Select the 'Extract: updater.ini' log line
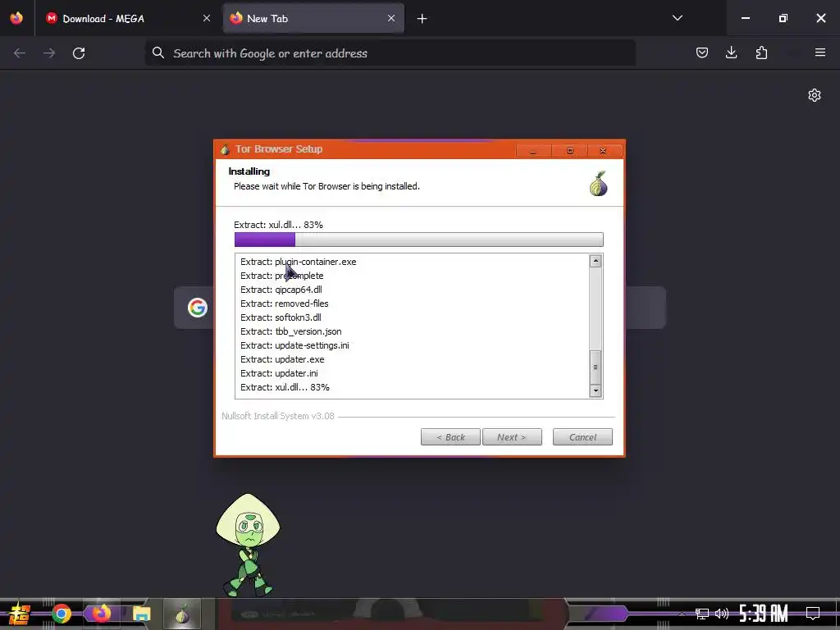 click(279, 373)
